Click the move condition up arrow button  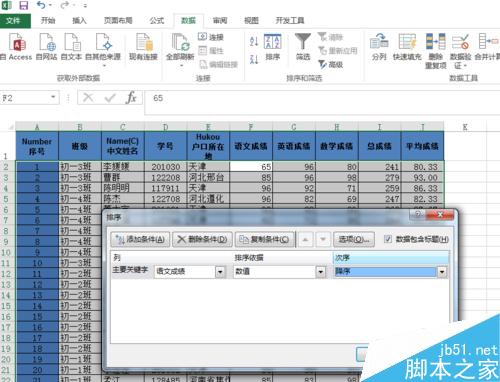[x=305, y=239]
